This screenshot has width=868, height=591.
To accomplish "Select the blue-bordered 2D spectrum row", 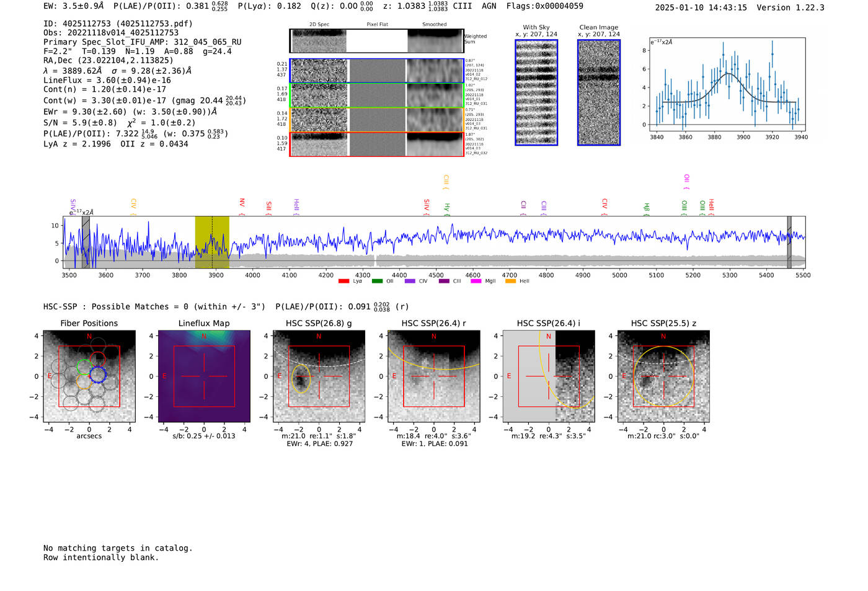I will tap(376, 71).
